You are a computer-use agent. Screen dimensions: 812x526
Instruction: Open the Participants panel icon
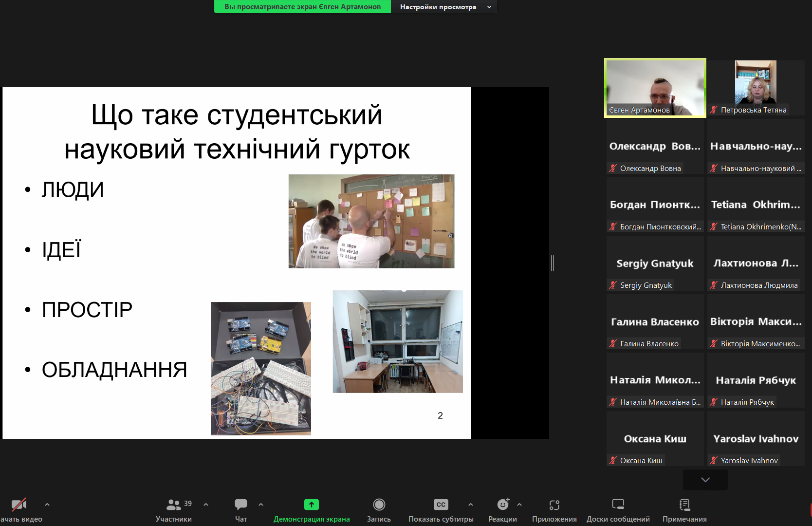pos(173,505)
